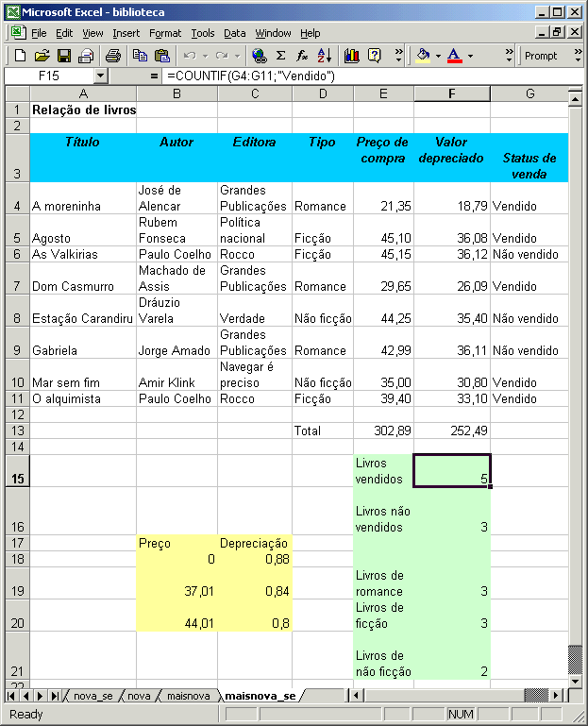The image size is (588, 726).
Task: Open a file with the Open folder icon
Action: pos(42,56)
